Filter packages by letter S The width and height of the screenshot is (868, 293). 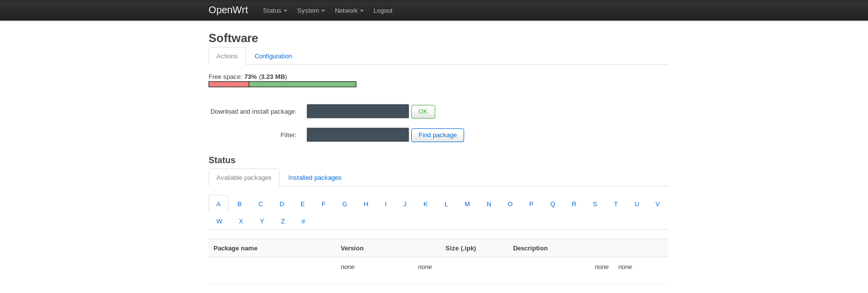(x=595, y=204)
